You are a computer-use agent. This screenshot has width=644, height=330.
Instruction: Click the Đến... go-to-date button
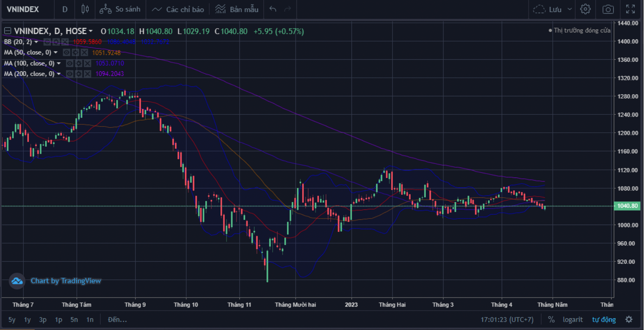[x=117, y=319]
